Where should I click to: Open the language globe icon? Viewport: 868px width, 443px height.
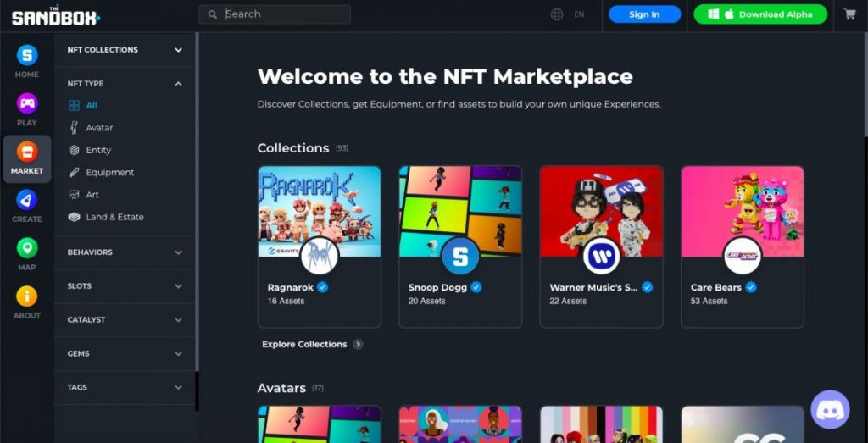coord(557,14)
